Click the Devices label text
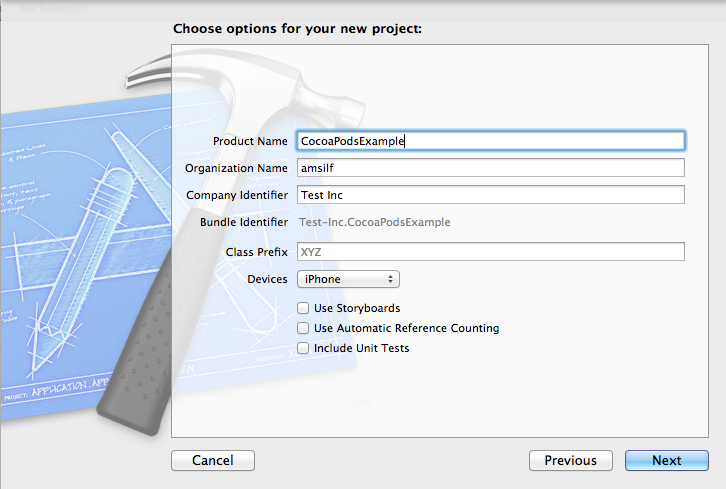726x489 pixels. [x=267, y=279]
